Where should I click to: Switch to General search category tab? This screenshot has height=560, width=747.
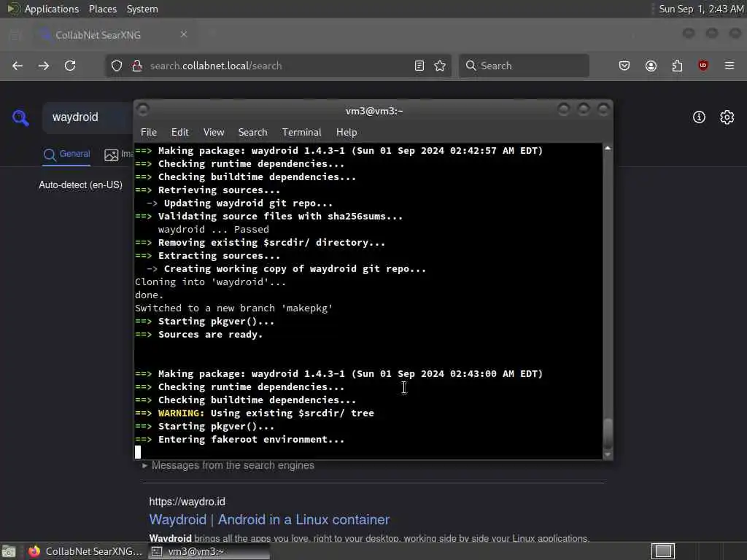coord(66,155)
